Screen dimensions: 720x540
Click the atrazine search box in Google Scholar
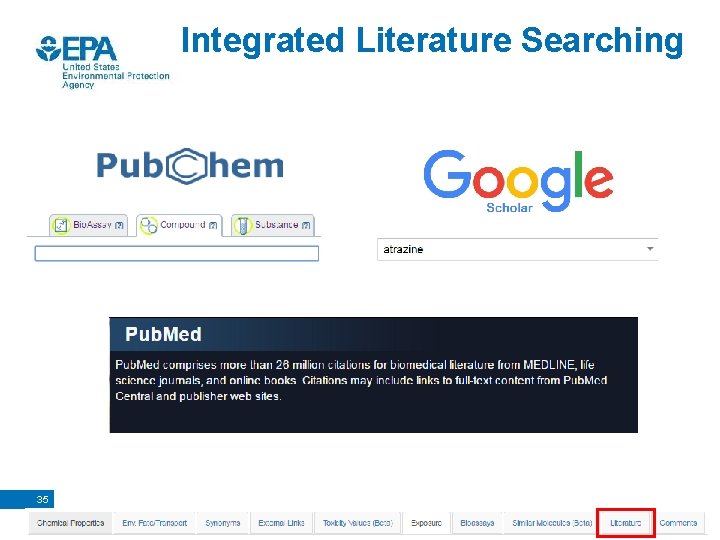point(518,249)
